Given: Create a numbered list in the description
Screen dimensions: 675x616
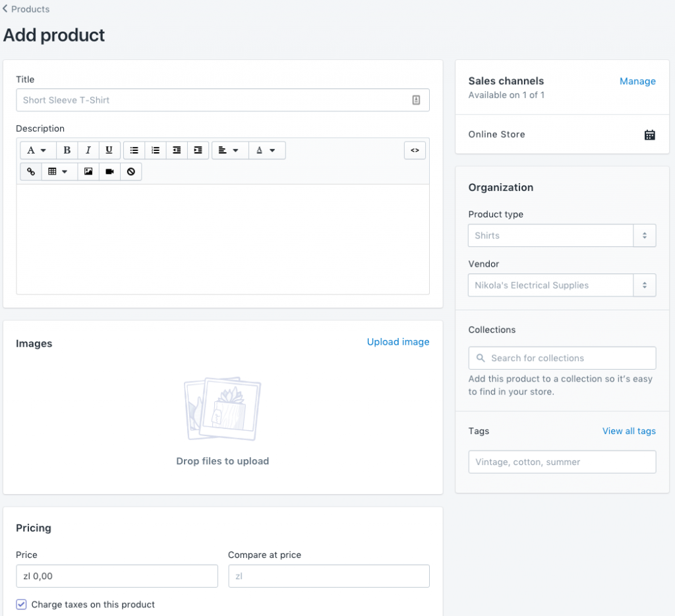Looking at the screenshot, I should (x=155, y=150).
